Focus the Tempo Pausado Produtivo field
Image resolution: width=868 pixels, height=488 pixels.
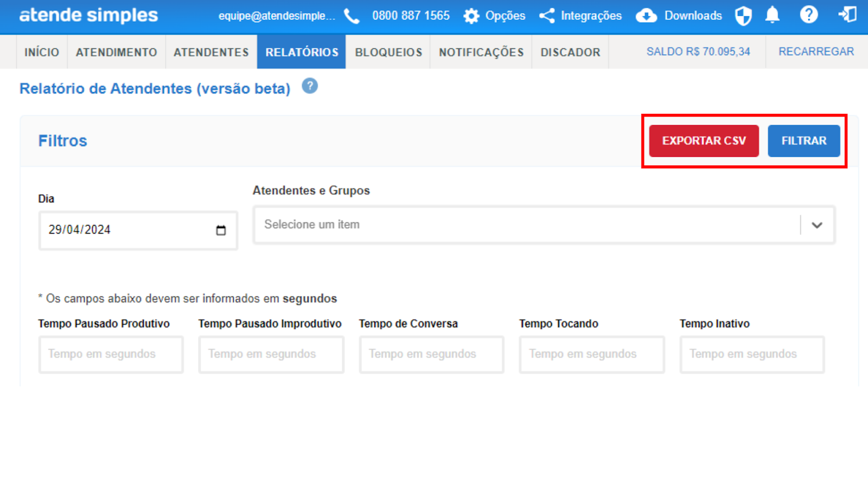111,355
